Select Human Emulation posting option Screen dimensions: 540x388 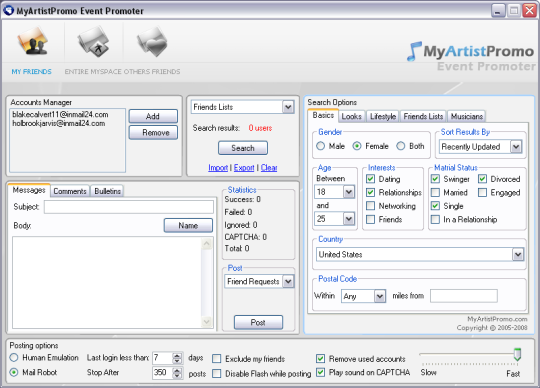(x=14, y=358)
